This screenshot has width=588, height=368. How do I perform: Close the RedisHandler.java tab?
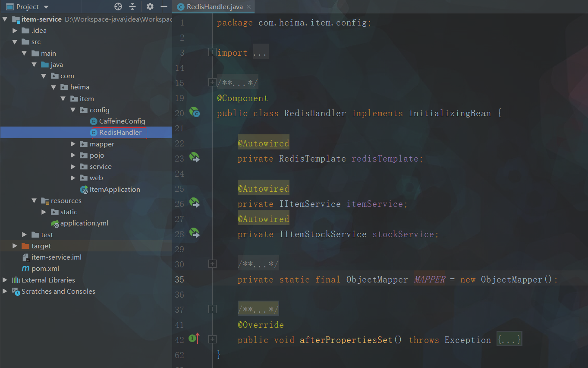[248, 7]
